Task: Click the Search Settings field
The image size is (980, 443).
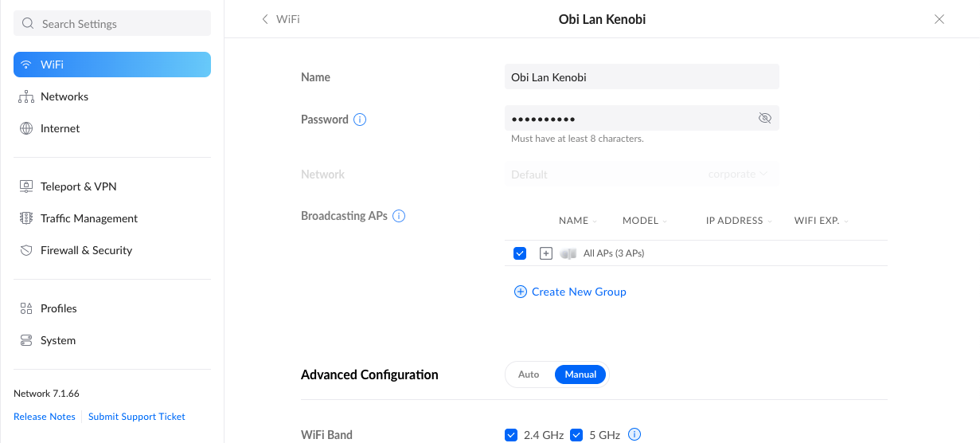Action: 112,24
